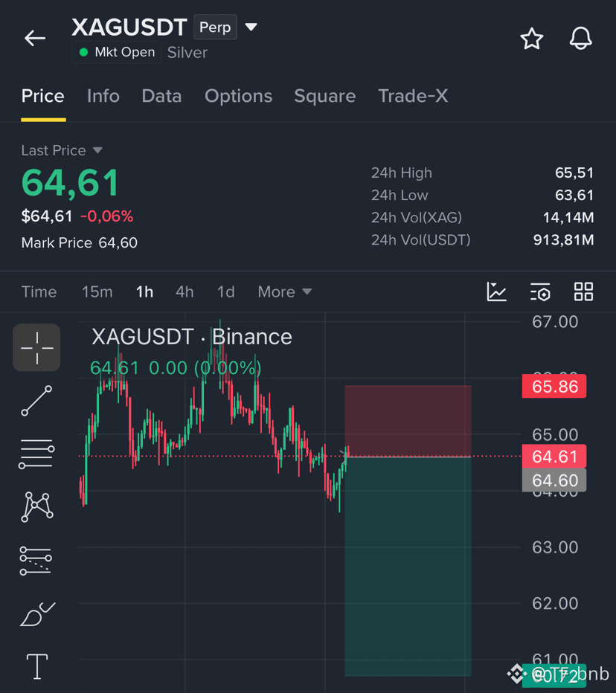
Task: Tap the 67.00 price axis label
Action: pos(555,322)
